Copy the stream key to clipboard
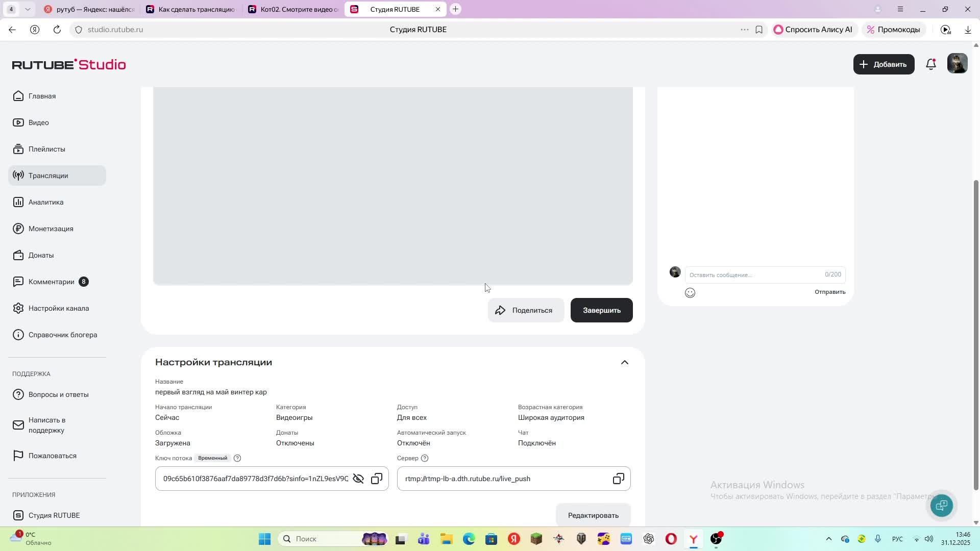 377,479
